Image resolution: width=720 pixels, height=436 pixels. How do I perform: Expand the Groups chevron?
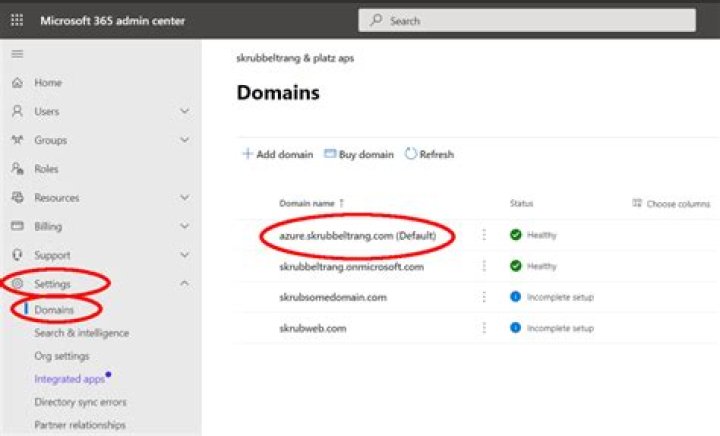pyautogui.click(x=185, y=140)
